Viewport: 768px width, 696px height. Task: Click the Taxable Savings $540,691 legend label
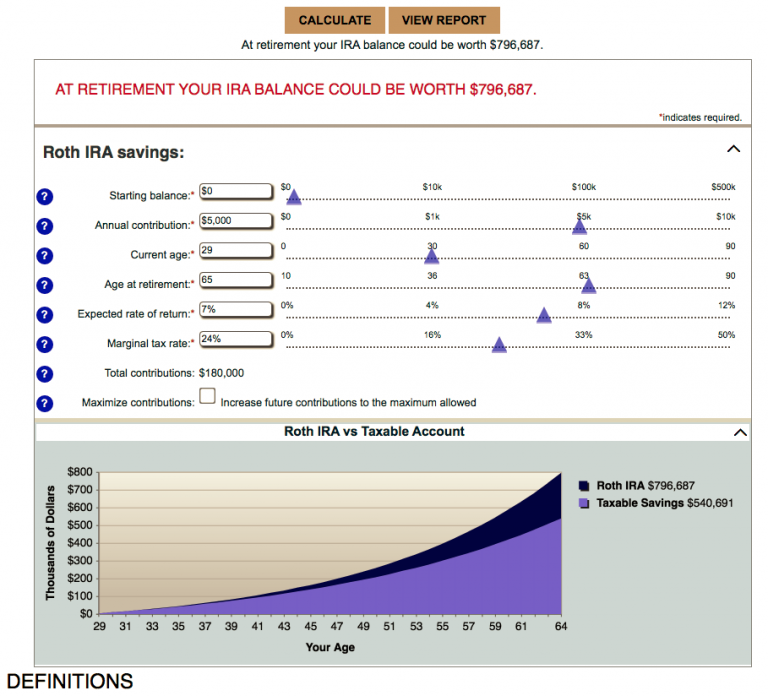(665, 504)
